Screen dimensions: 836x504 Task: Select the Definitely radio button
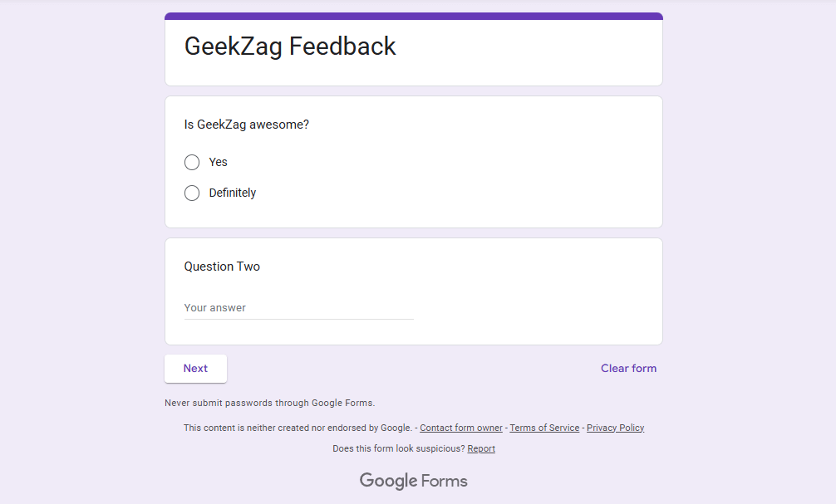tap(192, 193)
